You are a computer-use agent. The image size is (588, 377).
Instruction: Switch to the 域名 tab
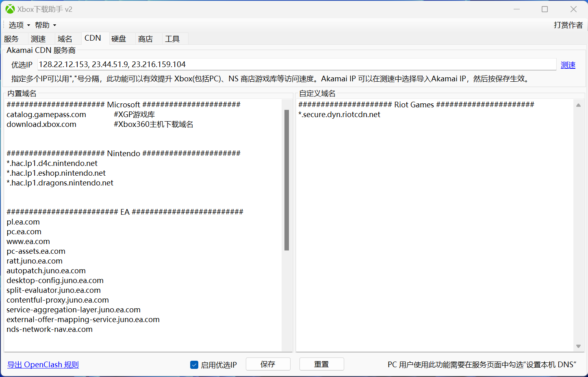(66, 38)
